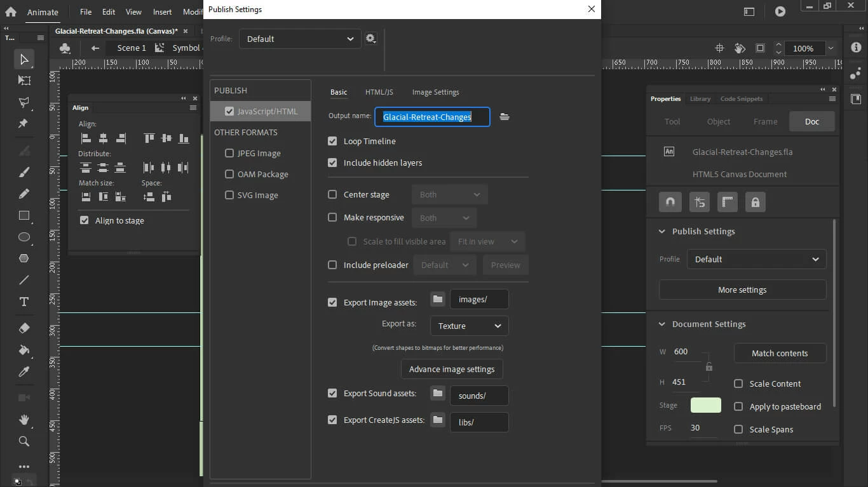868x487 pixels.
Task: Toggle Loop Timeline checkbox
Action: pos(332,141)
